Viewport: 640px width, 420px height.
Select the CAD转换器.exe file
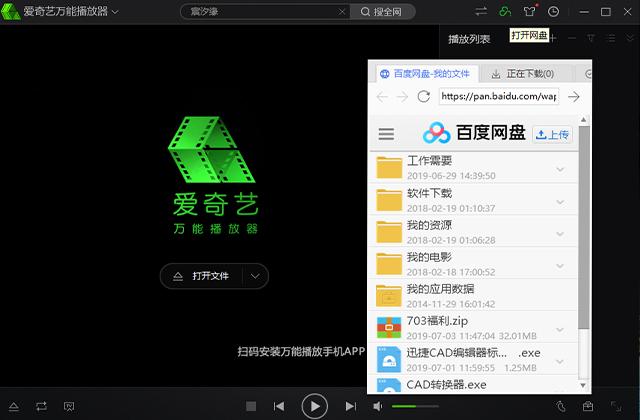point(473,385)
